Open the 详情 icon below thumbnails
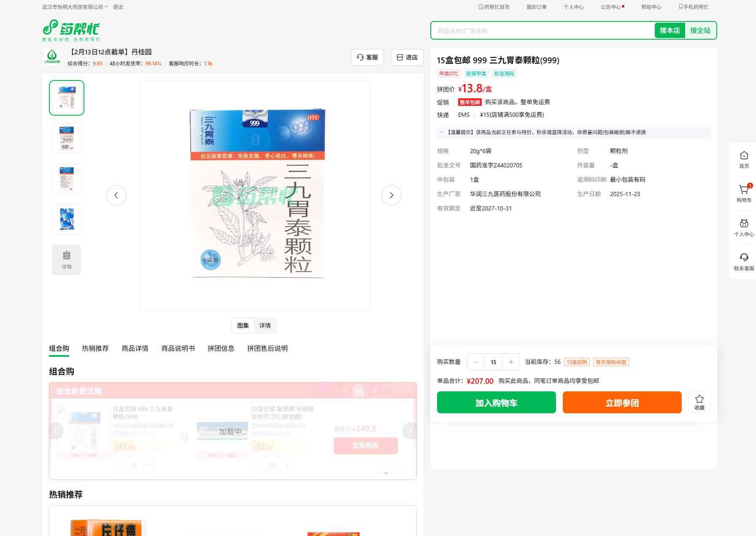 tap(67, 260)
